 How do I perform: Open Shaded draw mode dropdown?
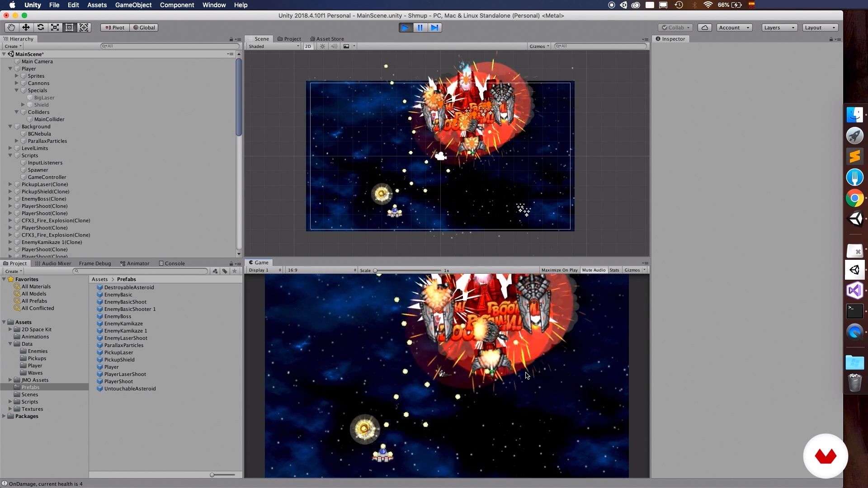pos(274,46)
